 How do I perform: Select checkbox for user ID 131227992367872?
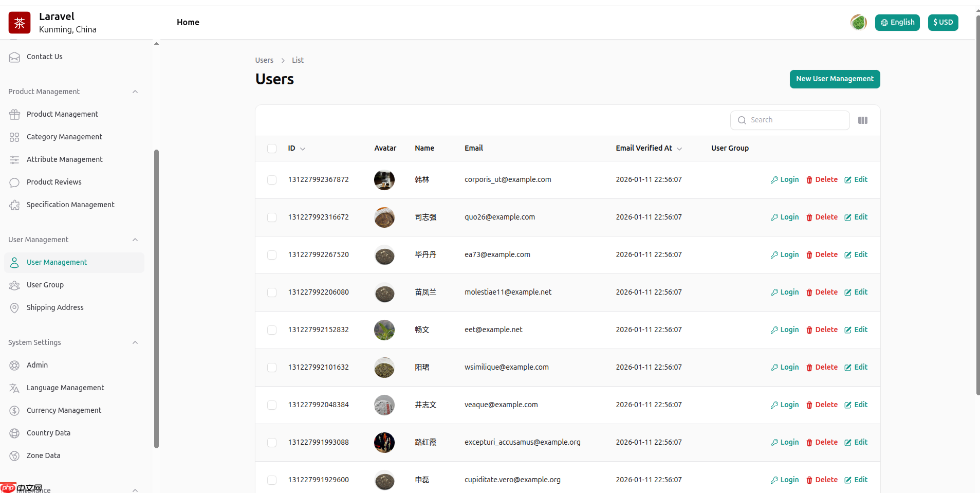click(272, 180)
